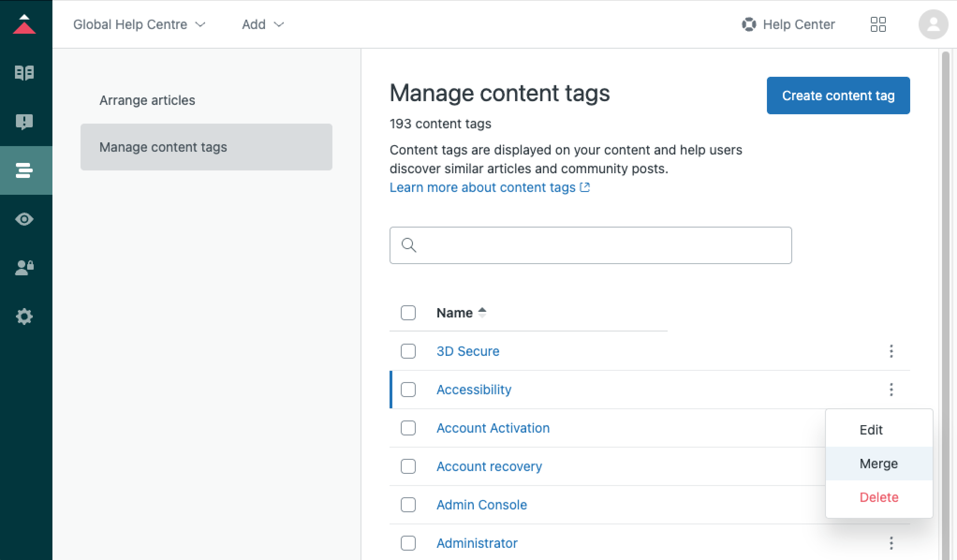Open user permissions via the person-lock icon

(25, 267)
